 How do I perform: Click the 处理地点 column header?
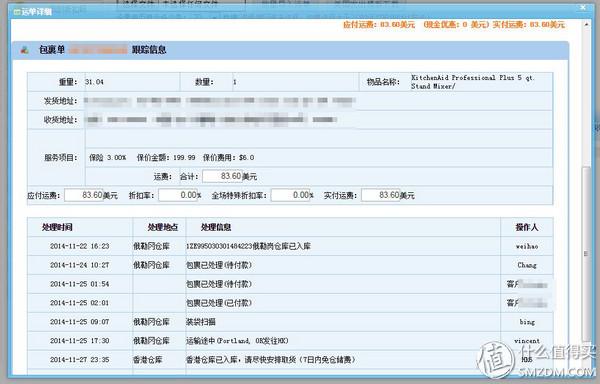[x=163, y=227]
